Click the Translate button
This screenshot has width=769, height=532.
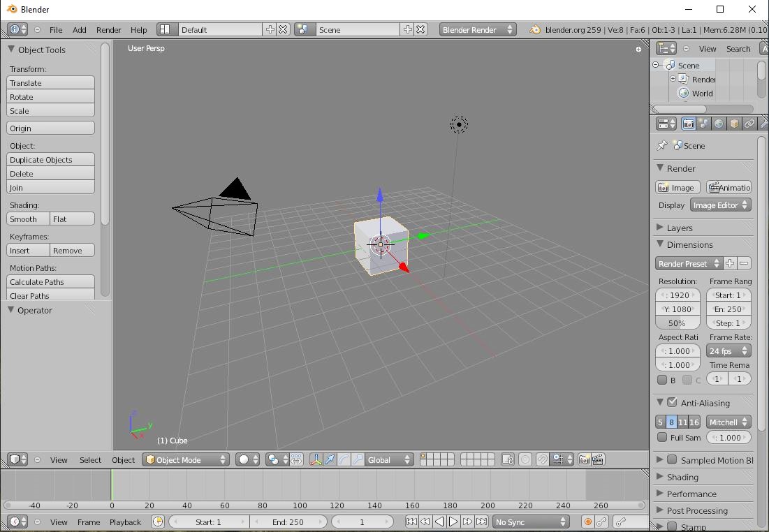[50, 83]
